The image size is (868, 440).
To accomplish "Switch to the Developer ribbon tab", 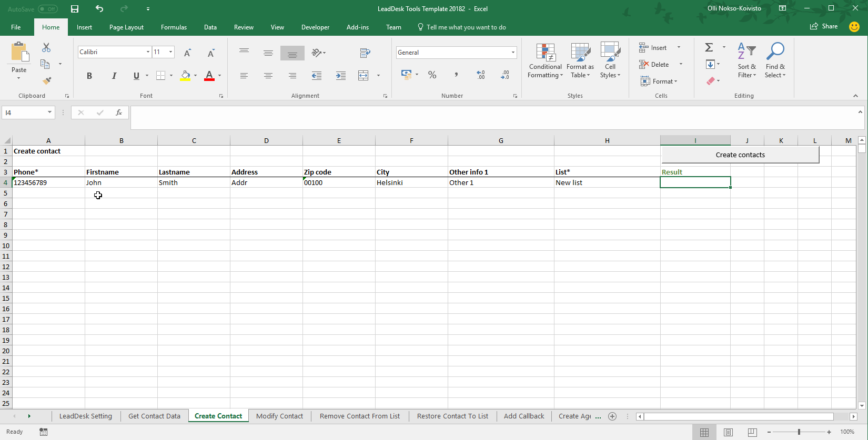I will (x=315, y=27).
